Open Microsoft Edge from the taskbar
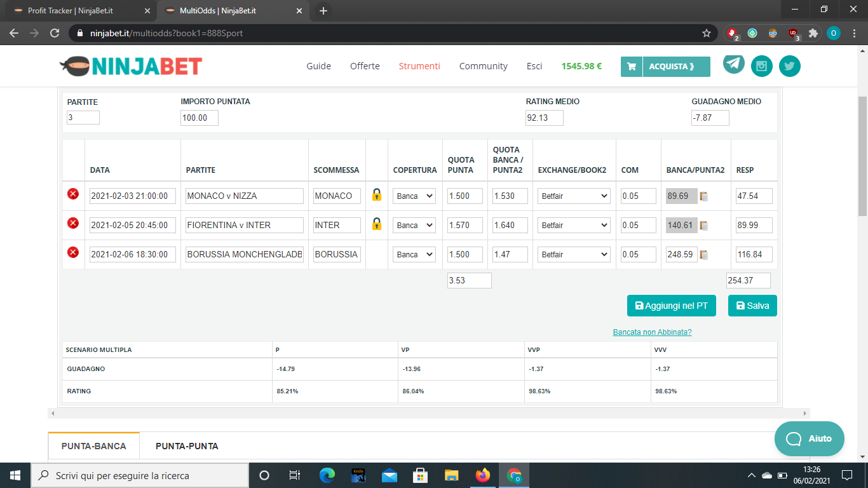 coord(327,475)
